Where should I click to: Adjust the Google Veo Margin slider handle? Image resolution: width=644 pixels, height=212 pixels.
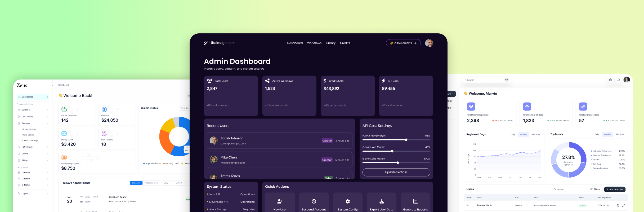coord(392,151)
